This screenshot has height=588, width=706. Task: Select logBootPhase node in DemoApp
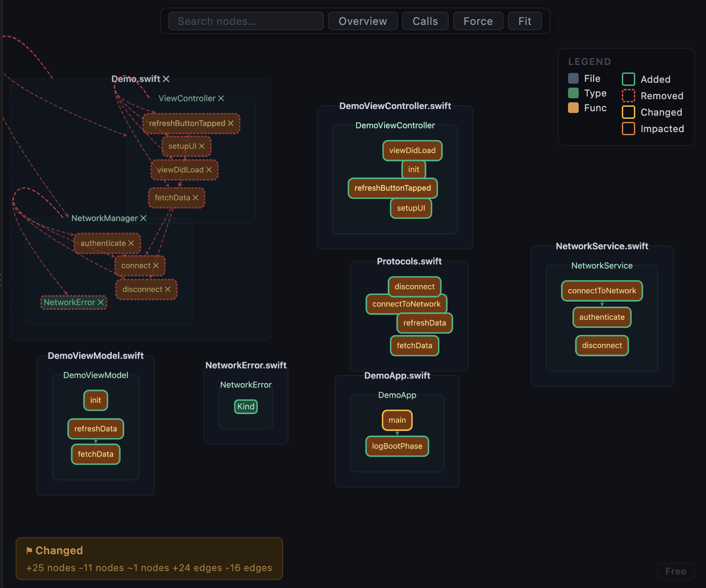click(x=397, y=446)
